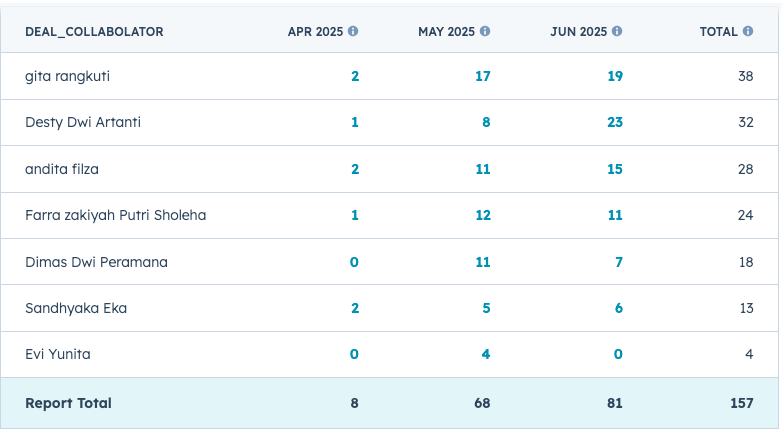Click Sandhyaka Eka's MAY 2025 value 5
This screenshot has height=433, width=782.
point(486,308)
